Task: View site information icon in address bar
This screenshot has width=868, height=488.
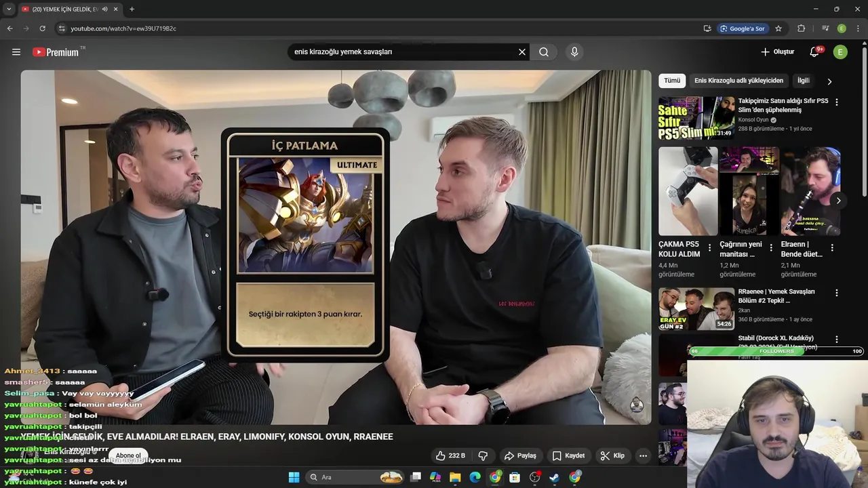Action: 62,28
